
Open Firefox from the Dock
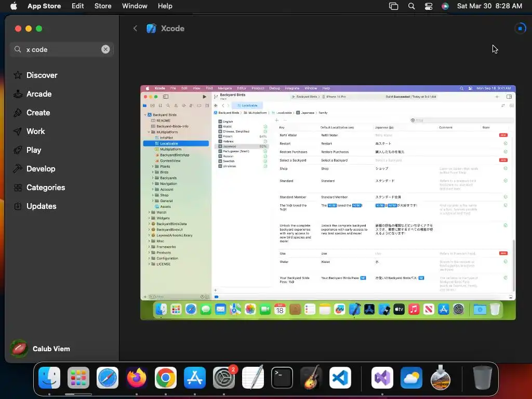click(137, 378)
